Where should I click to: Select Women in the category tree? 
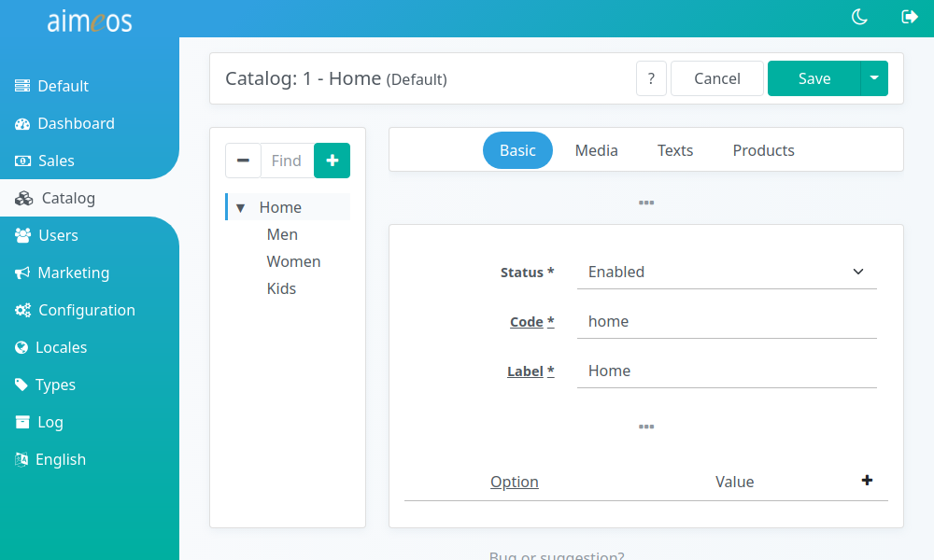pos(293,261)
